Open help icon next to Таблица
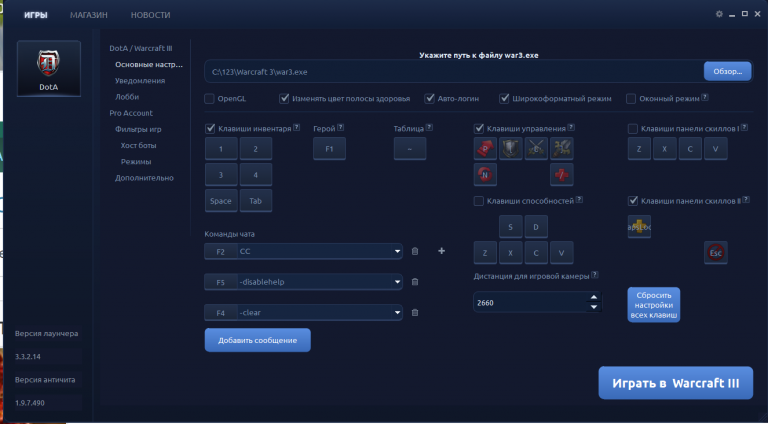Screen dimensions: 768x424 [429, 127]
